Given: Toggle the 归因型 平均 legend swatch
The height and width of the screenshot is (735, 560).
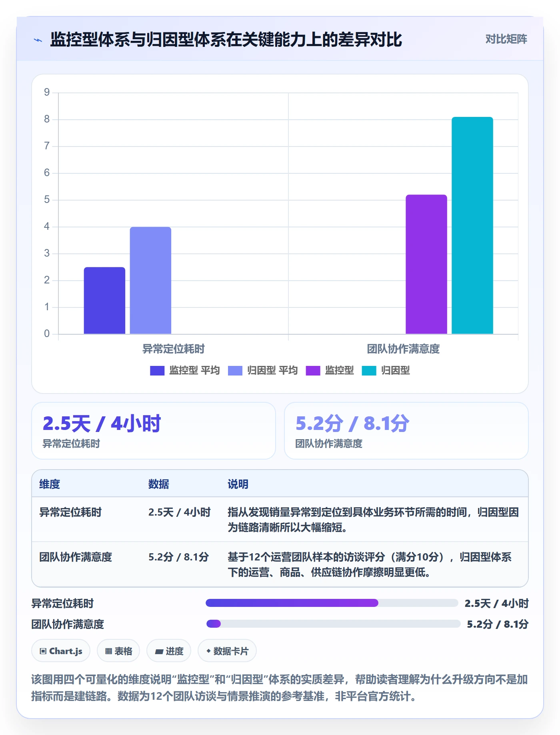Looking at the screenshot, I should pyautogui.click(x=235, y=371).
